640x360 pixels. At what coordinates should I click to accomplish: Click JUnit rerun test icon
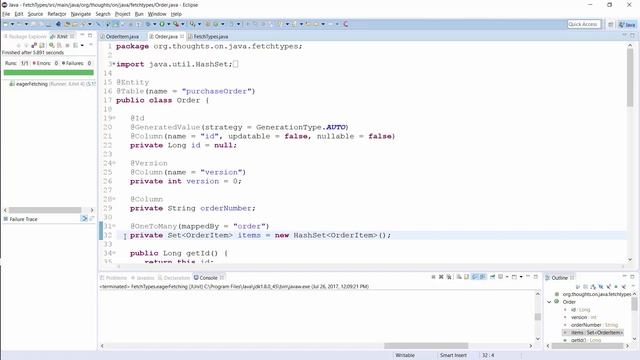click(x=51, y=45)
